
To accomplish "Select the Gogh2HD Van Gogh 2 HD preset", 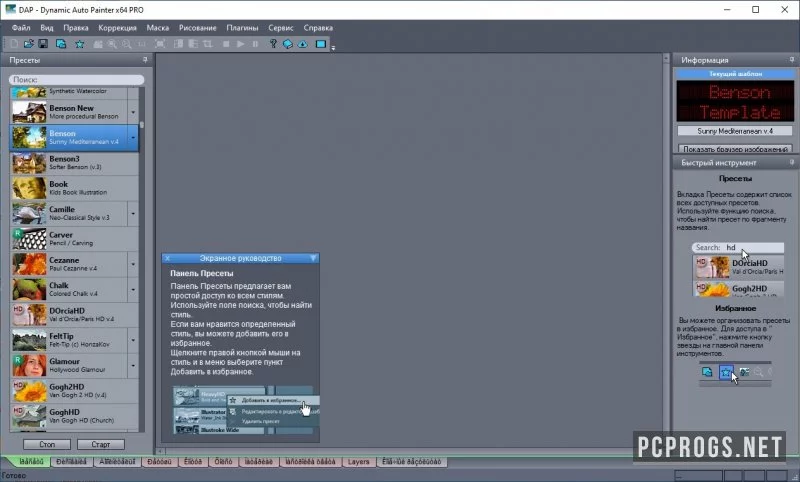I will coord(74,391).
